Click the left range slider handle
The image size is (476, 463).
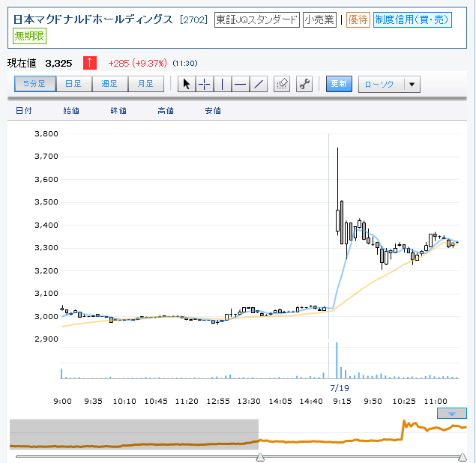pyautogui.click(x=260, y=457)
